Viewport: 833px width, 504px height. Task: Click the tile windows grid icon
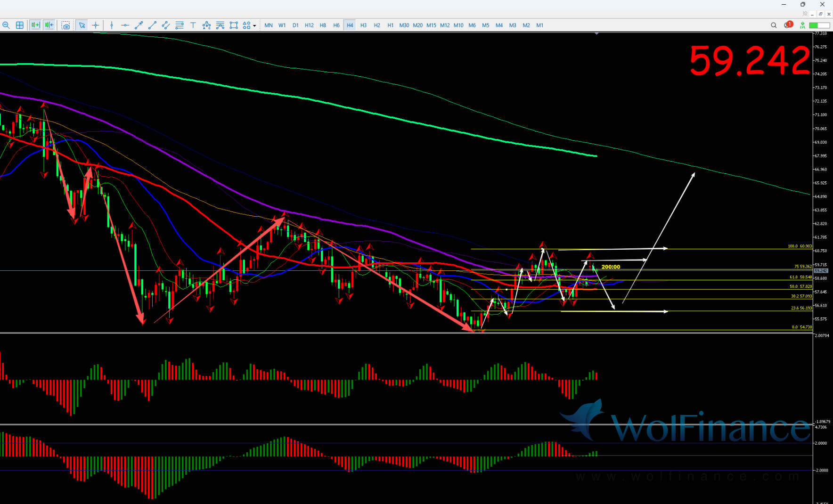[x=20, y=25]
